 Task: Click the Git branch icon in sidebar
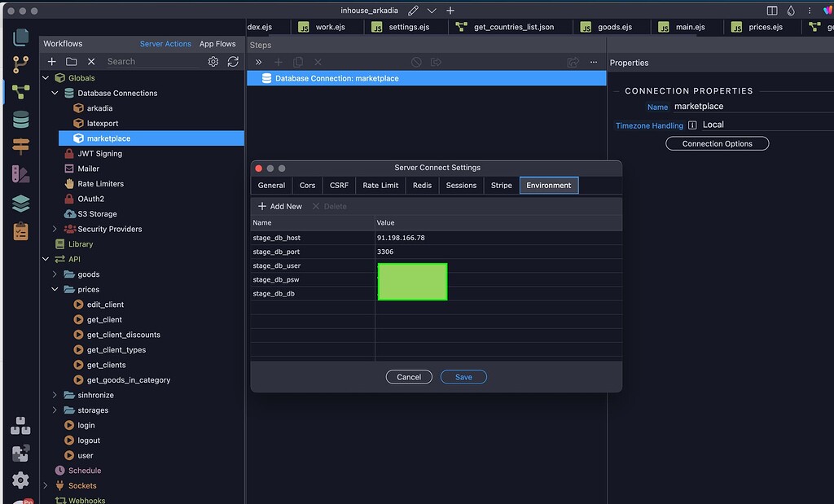(x=20, y=64)
